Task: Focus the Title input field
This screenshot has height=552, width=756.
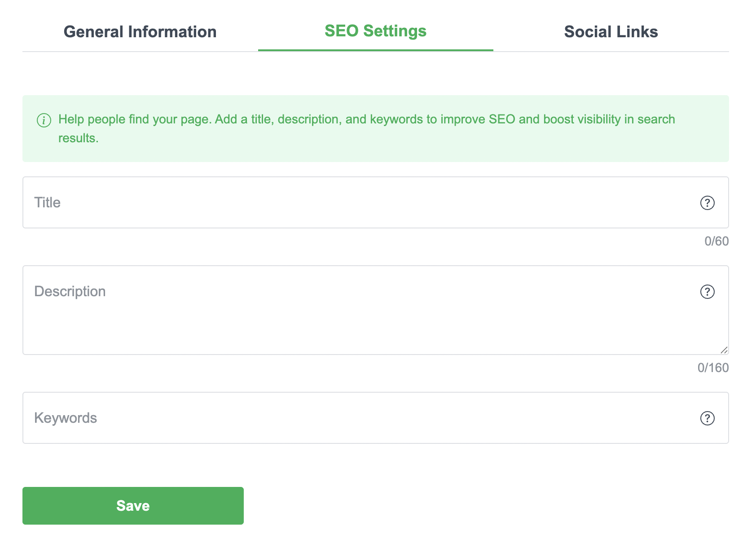Action: 359,202
